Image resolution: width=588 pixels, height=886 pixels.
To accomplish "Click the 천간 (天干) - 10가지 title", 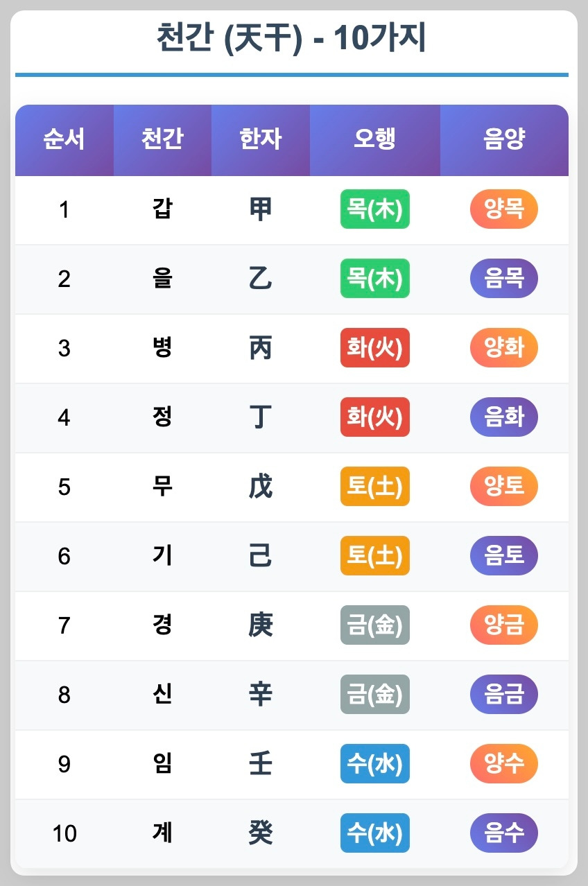I will [291, 38].
